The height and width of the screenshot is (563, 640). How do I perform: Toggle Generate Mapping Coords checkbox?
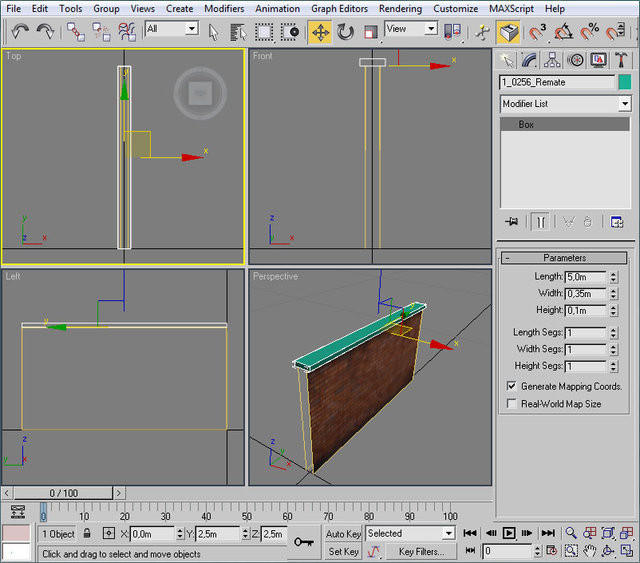[512, 386]
